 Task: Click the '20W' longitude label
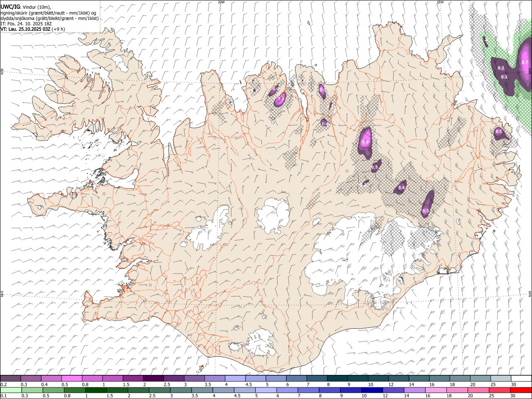pyautogui.click(x=221, y=2)
